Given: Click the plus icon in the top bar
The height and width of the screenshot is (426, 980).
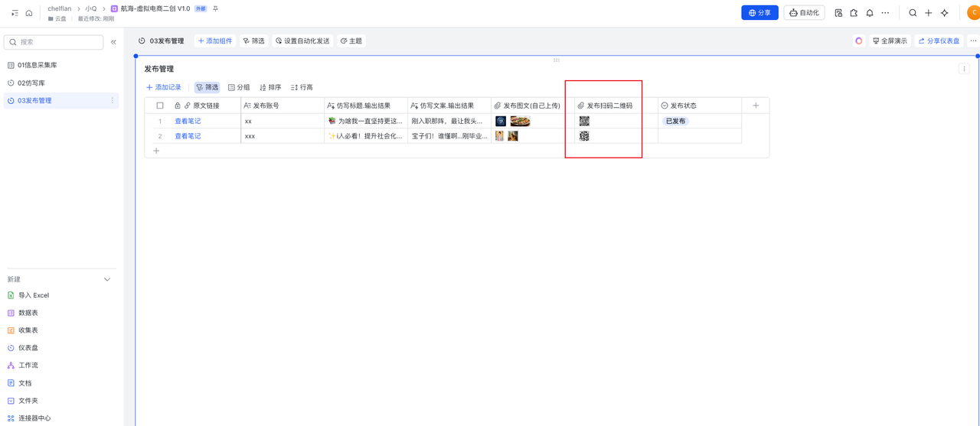Looking at the screenshot, I should 929,13.
